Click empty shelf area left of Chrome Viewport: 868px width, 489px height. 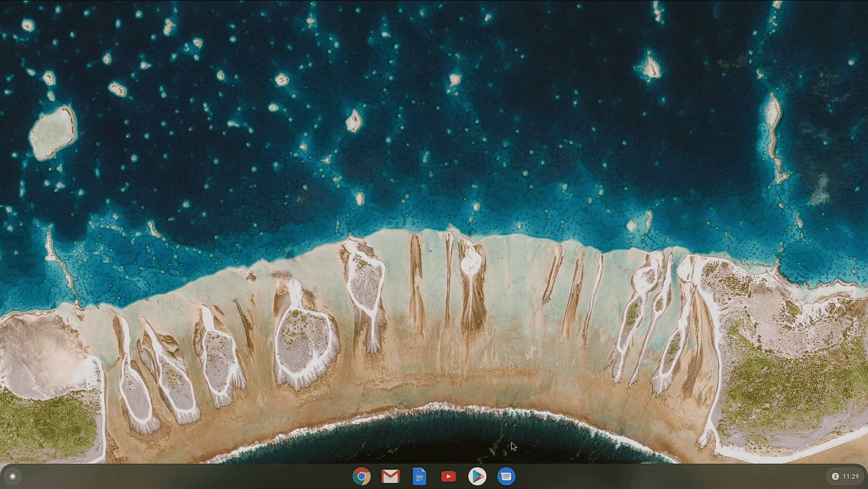[x=181, y=476]
